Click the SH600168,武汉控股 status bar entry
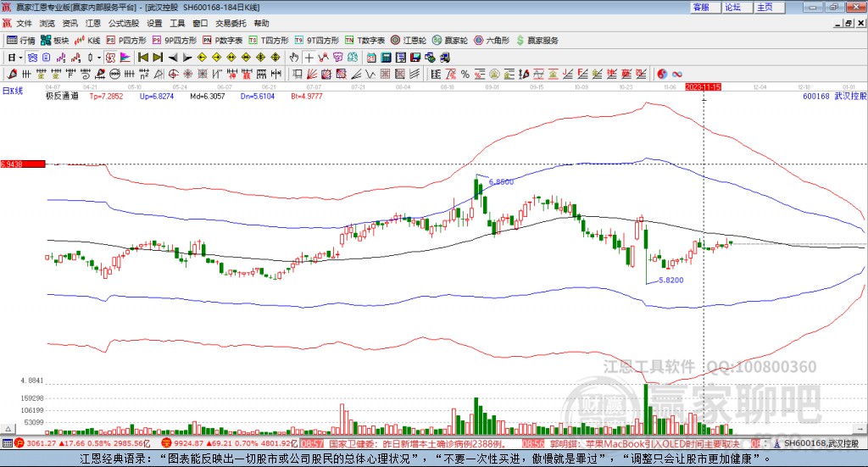Viewport: 868px width, 467px height. click(x=821, y=443)
